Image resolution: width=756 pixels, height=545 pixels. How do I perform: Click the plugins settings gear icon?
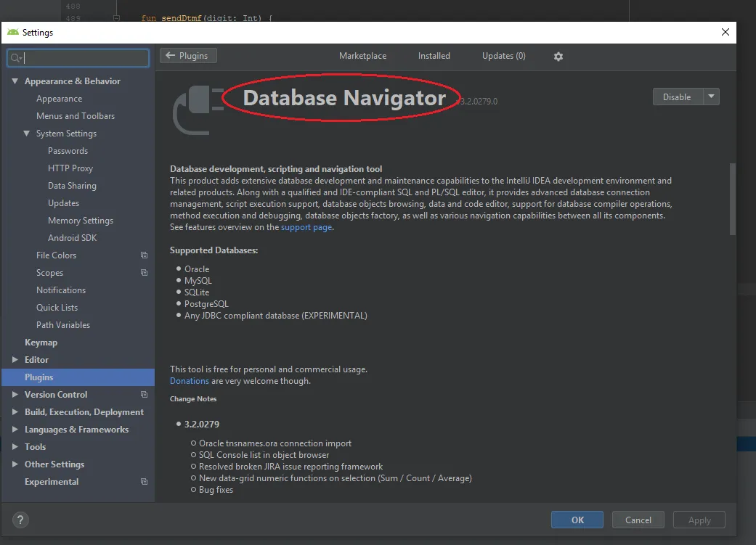pyautogui.click(x=558, y=57)
